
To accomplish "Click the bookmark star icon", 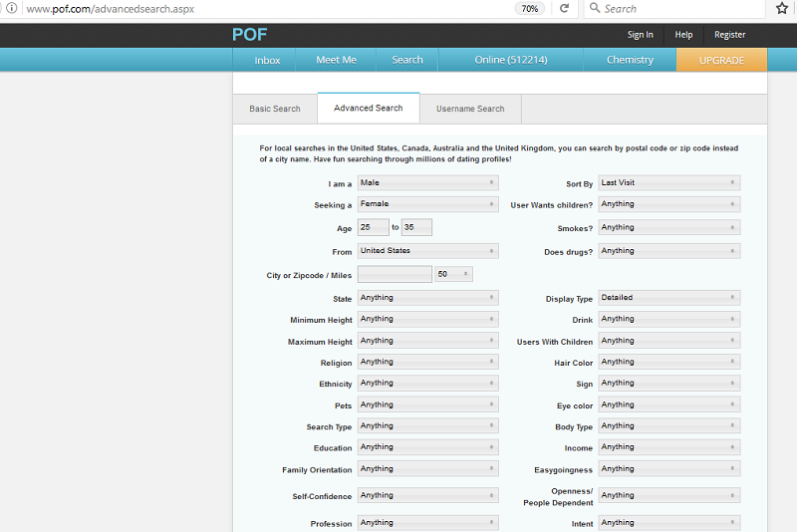I will pos(782,8).
